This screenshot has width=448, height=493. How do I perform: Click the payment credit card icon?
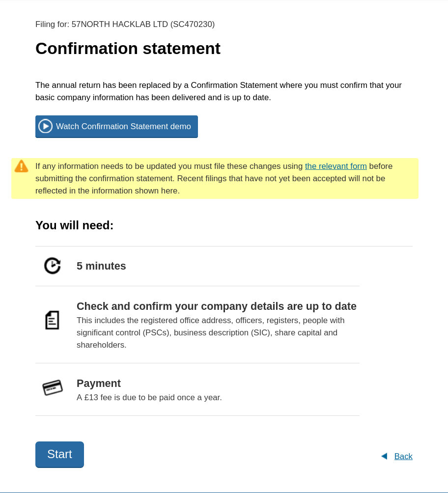[53, 387]
